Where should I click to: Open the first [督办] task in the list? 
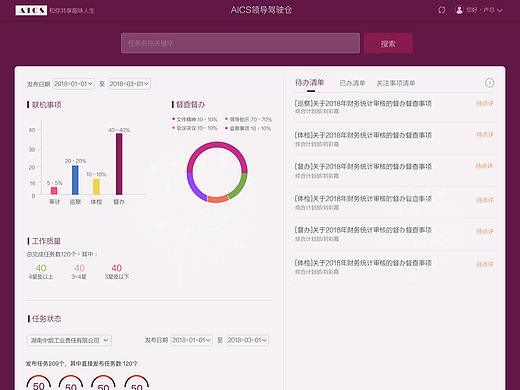363,166
